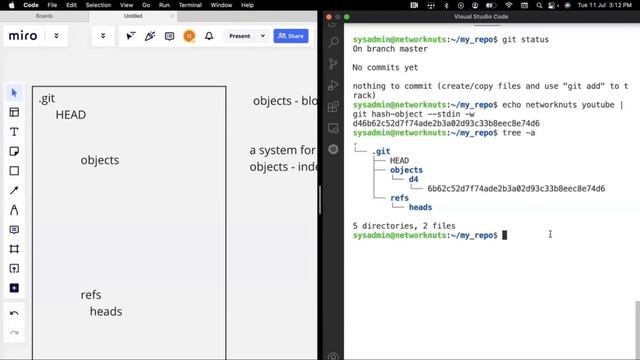
Task: Click the 'git status' command text in terminal
Action: [x=525, y=40]
